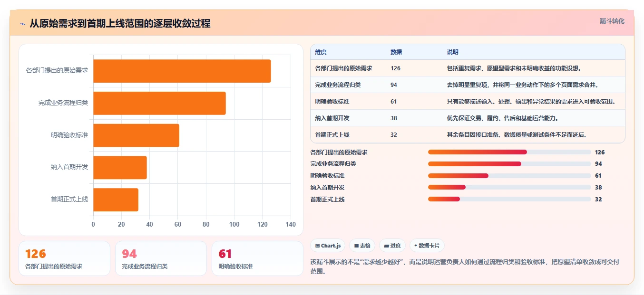Select the 进度 chip
The width and height of the screenshot is (644, 295).
(x=392, y=246)
